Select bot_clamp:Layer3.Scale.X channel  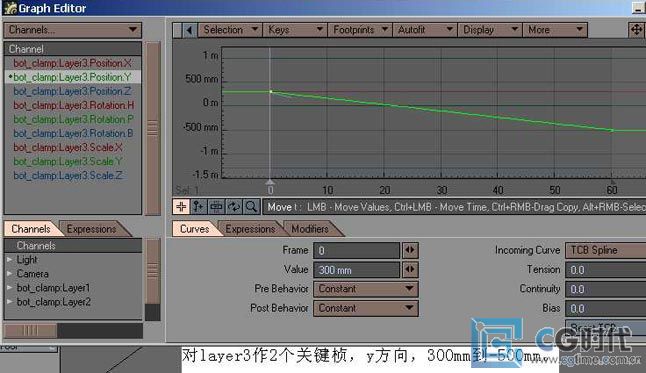coord(73,147)
